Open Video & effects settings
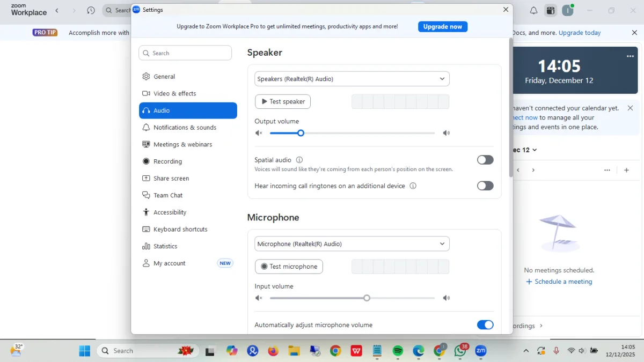Viewport: 644px width, 362px height. [x=175, y=93]
